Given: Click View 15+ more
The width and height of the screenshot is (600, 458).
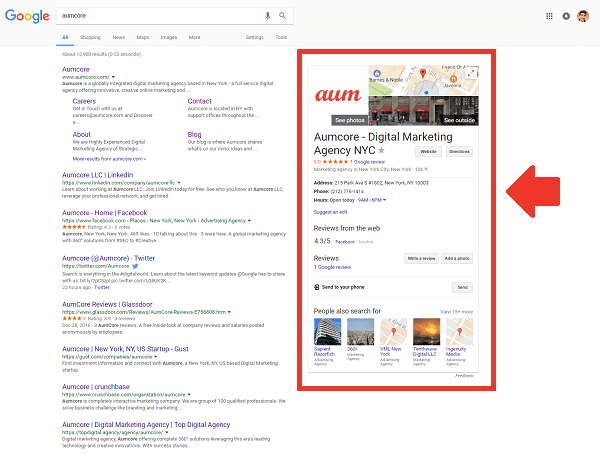Looking at the screenshot, I should 457,312.
